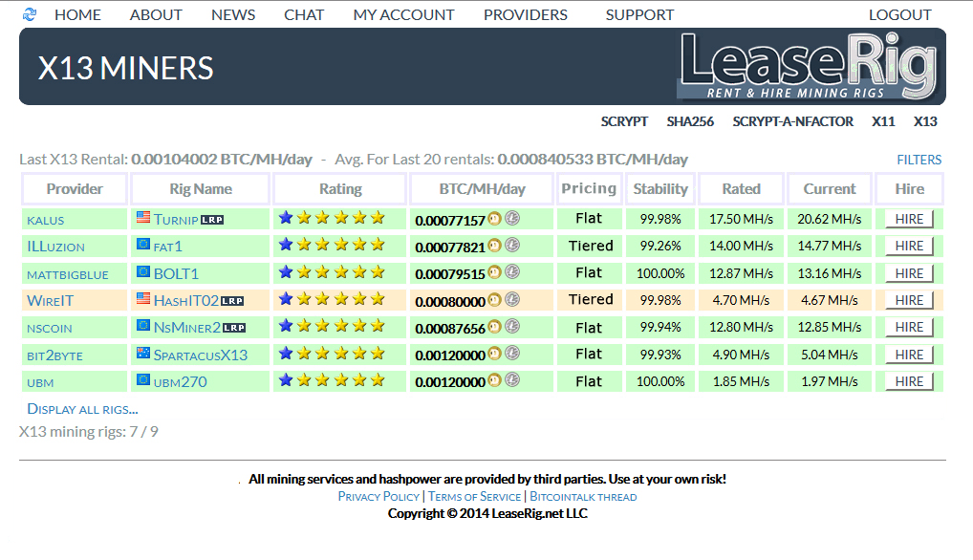Click the silver Litecoin icon in BOLT1 row
Screen dimensions: 973x560
[512, 272]
